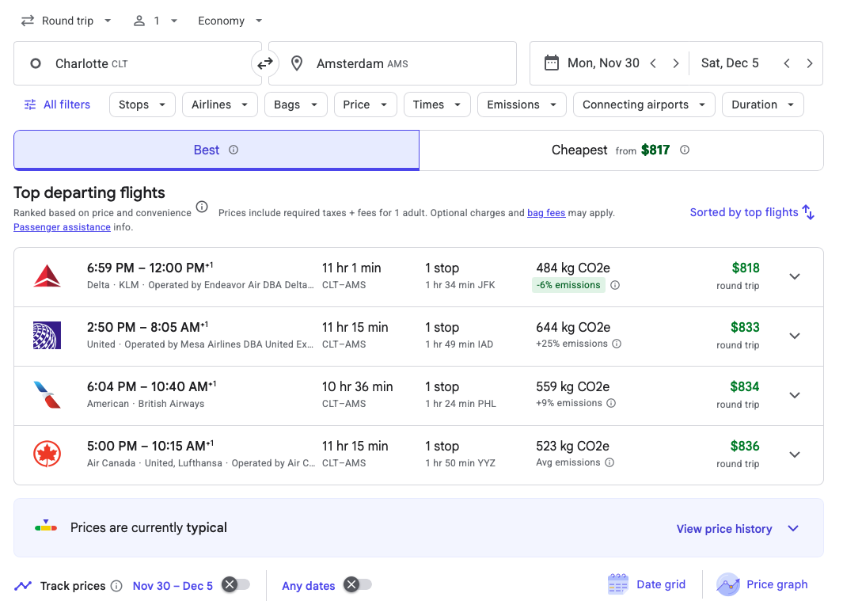
Task: Open the Duration filter dropdown
Action: [763, 105]
